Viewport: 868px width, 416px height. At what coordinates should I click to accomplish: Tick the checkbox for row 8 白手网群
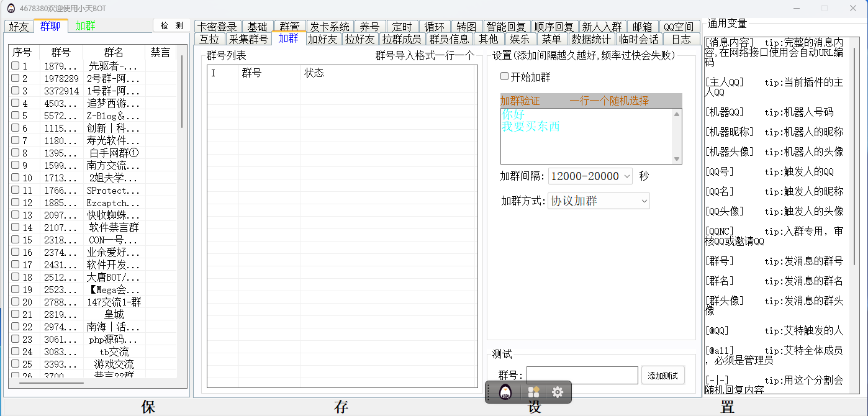[x=16, y=153]
